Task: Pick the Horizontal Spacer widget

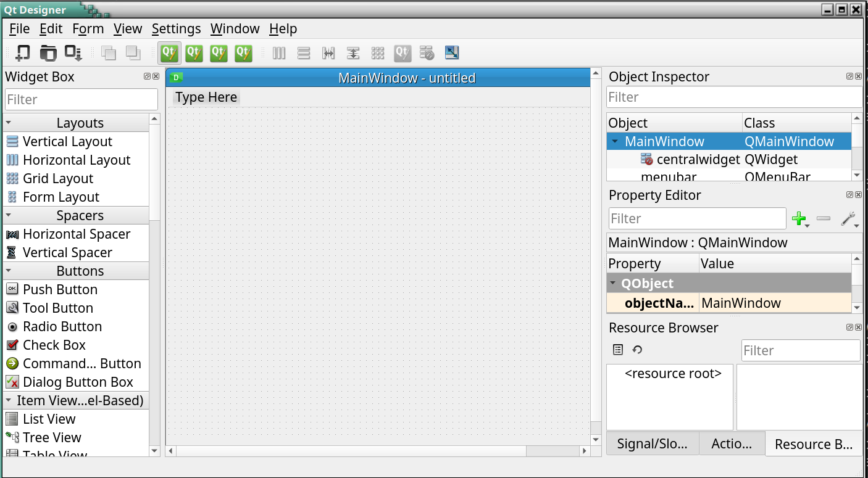Action: [x=76, y=234]
